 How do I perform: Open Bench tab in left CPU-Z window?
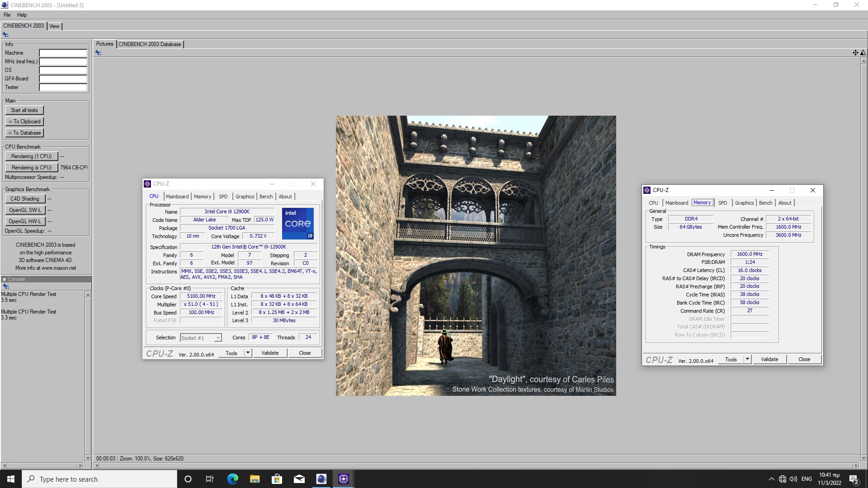(x=266, y=197)
